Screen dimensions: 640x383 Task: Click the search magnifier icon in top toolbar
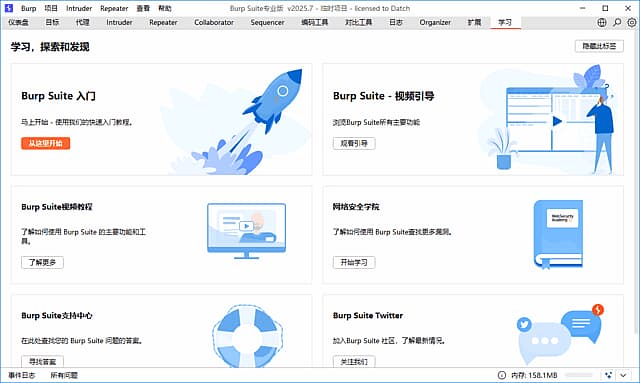617,22
